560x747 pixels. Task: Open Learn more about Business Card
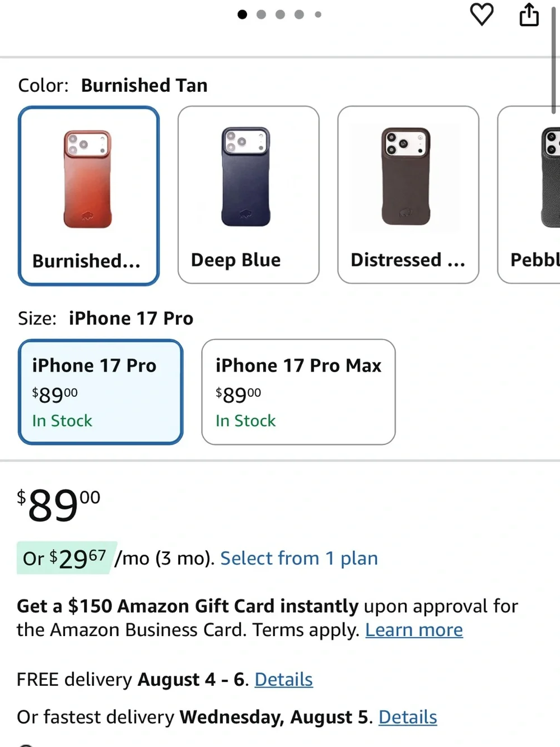[x=414, y=630]
